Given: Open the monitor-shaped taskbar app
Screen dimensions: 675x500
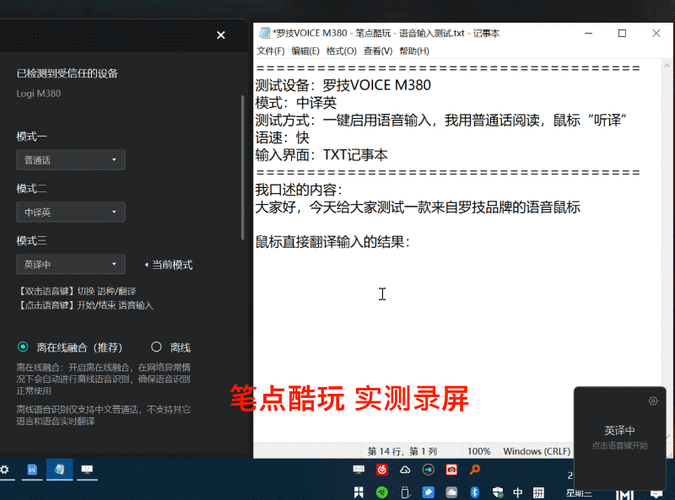Looking at the screenshot, I should pos(87,469).
